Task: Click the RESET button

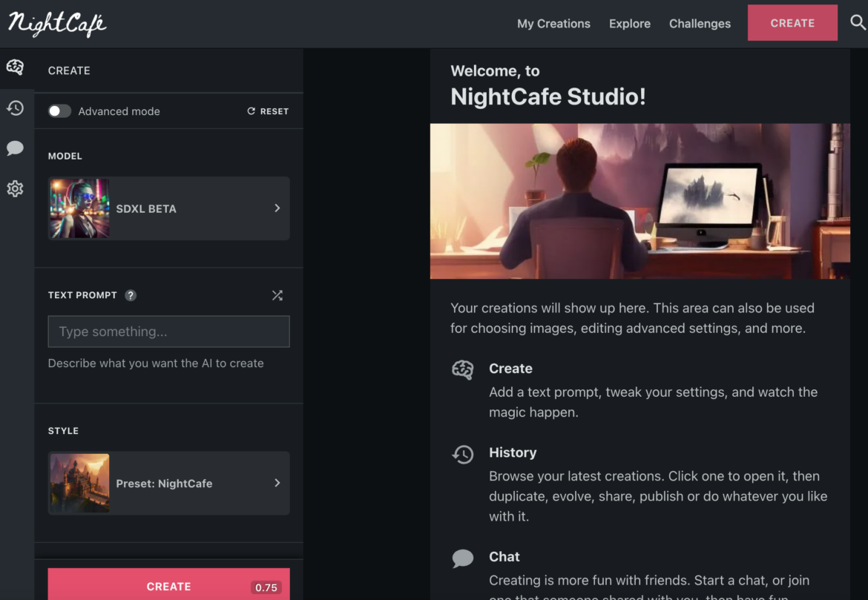Action: click(268, 111)
